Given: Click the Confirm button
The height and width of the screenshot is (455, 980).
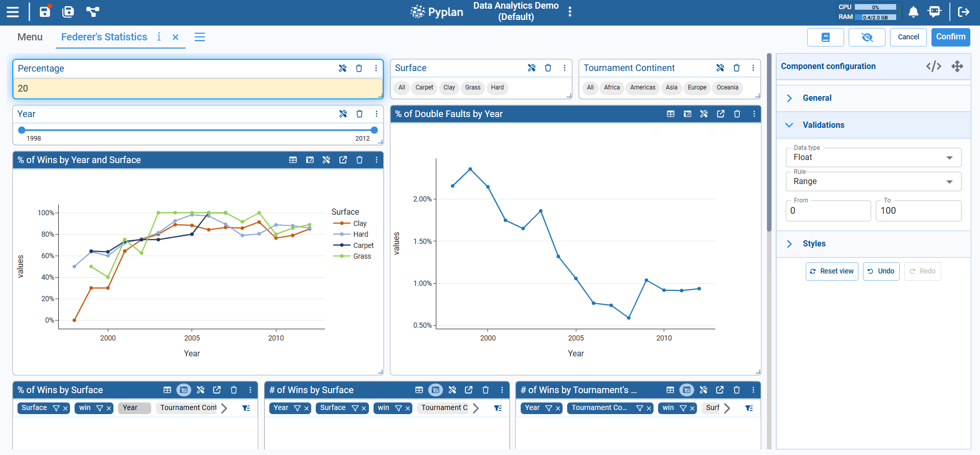Looking at the screenshot, I should point(950,37).
